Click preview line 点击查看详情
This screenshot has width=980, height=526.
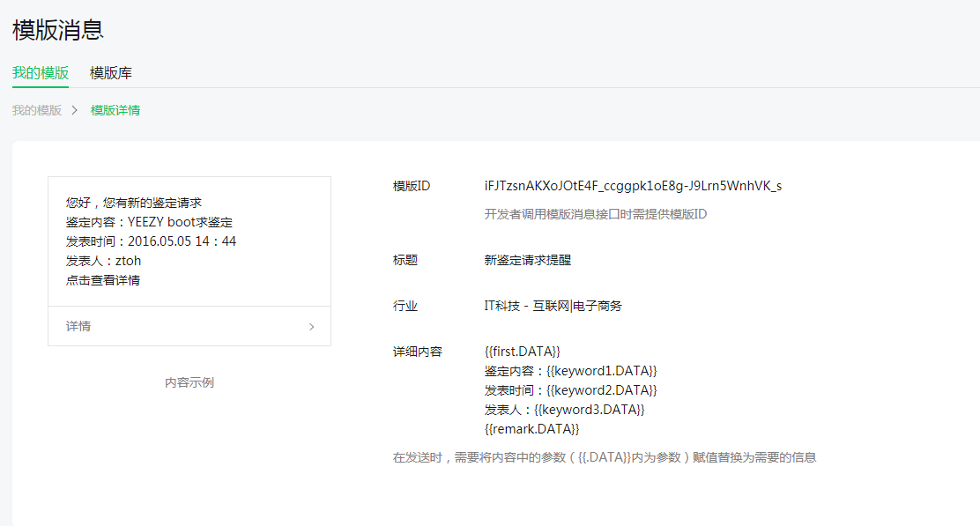[103, 280]
